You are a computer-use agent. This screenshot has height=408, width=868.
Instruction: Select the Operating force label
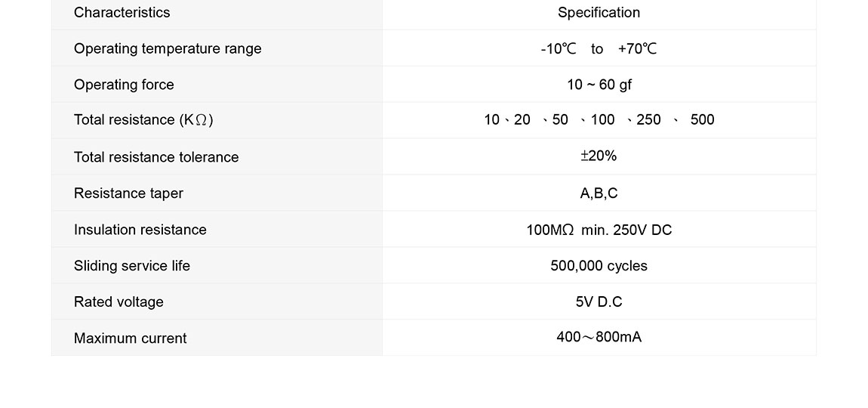tap(124, 85)
